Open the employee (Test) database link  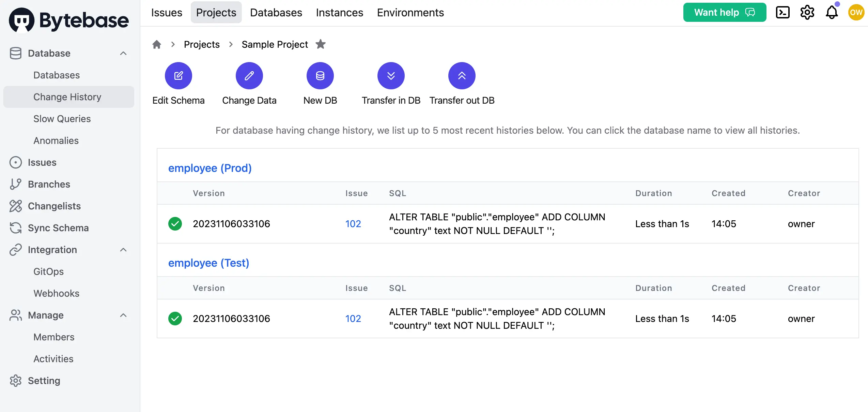(209, 263)
